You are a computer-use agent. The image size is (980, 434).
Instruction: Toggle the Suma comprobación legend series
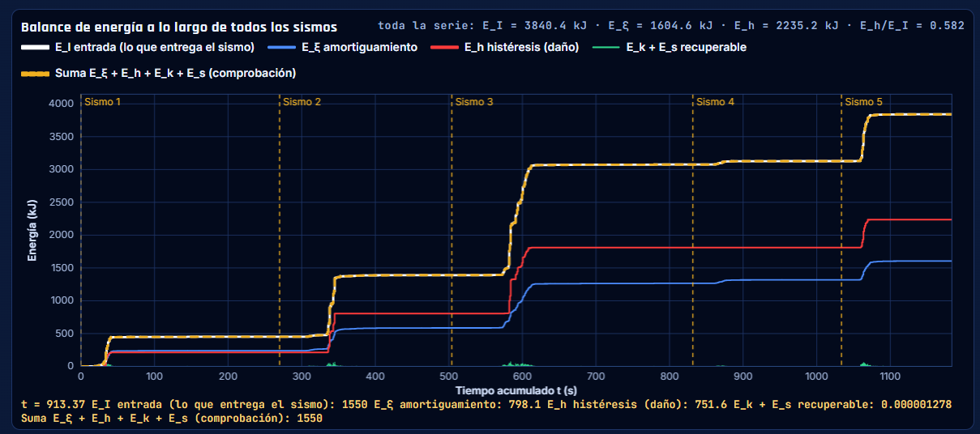[x=159, y=73]
